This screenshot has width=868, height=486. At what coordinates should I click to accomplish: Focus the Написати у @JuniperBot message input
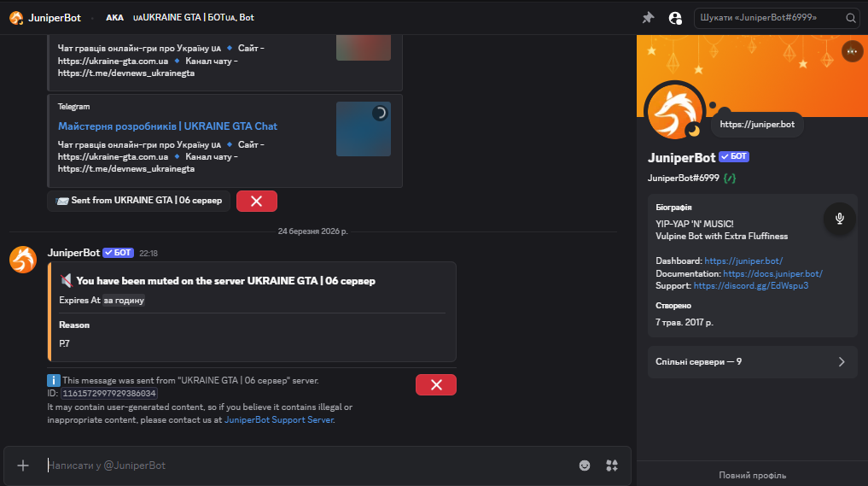click(x=307, y=466)
